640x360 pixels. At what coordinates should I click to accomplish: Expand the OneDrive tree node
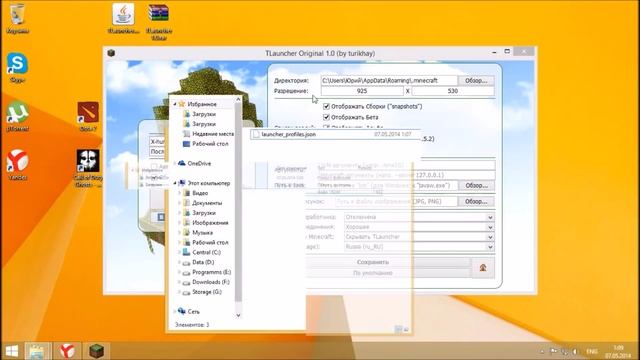pos(175,163)
